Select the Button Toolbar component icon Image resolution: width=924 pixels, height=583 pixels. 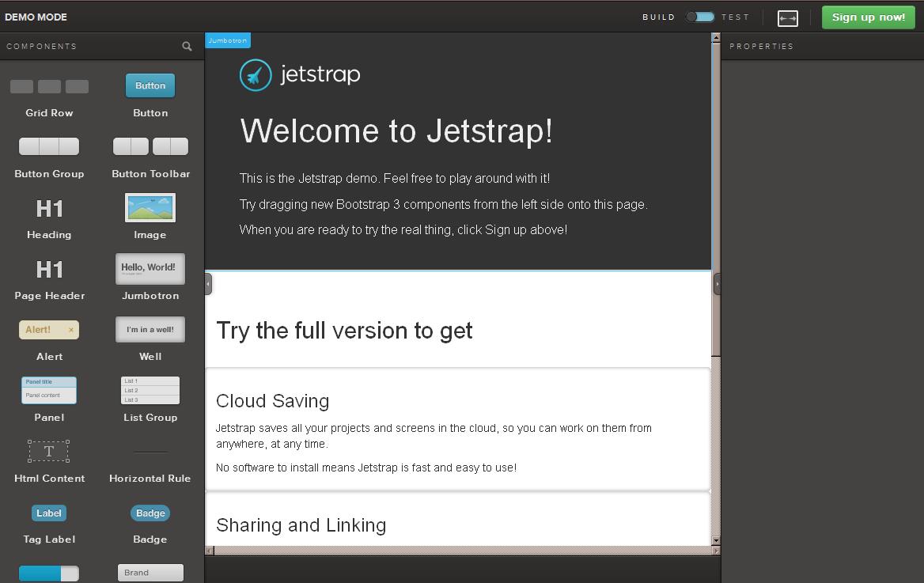tap(150, 146)
